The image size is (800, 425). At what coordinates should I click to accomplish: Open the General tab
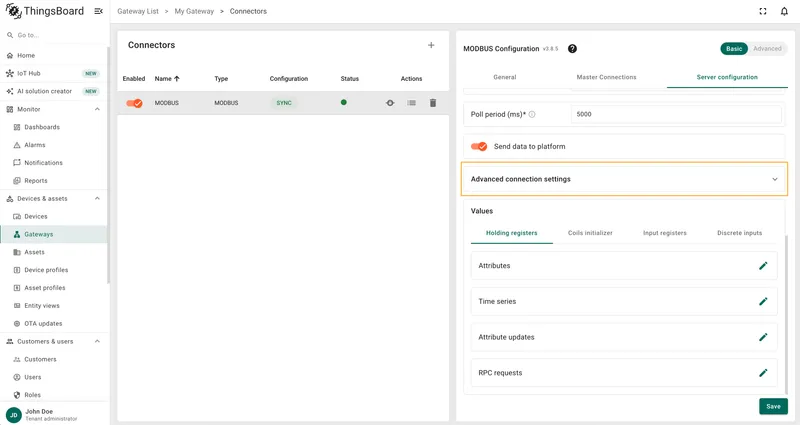505,77
